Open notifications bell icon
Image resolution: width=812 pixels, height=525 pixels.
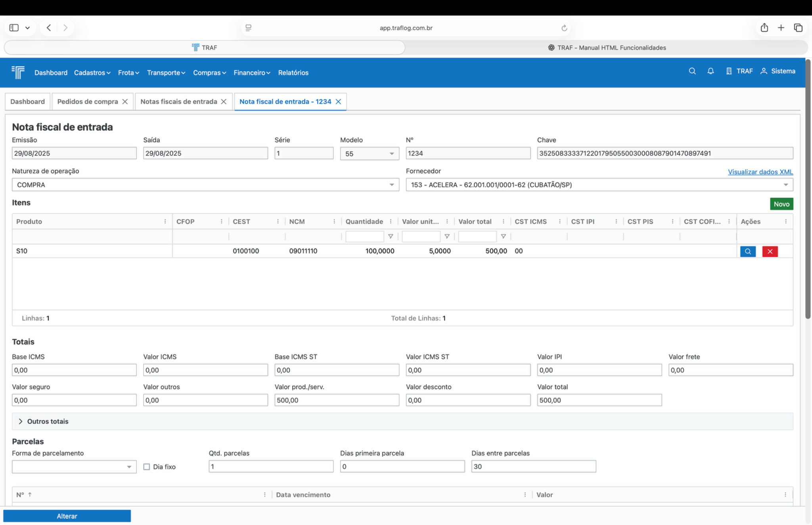pos(710,71)
